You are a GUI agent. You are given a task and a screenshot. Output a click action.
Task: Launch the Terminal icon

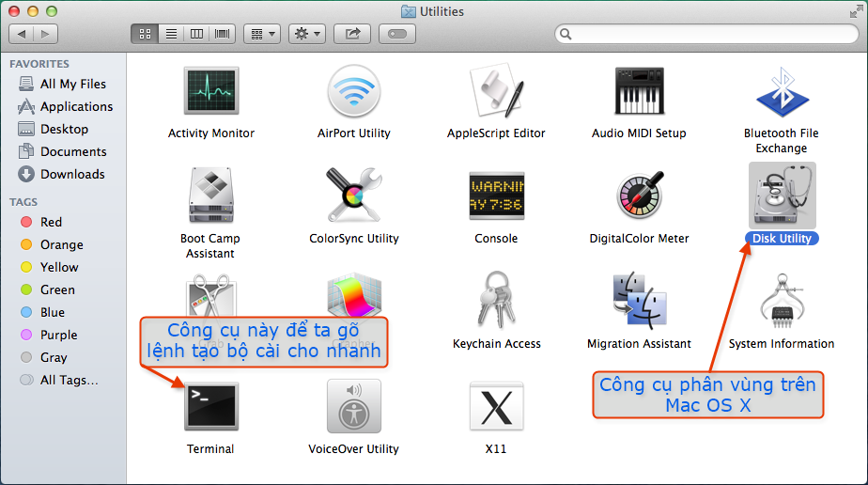(211, 406)
